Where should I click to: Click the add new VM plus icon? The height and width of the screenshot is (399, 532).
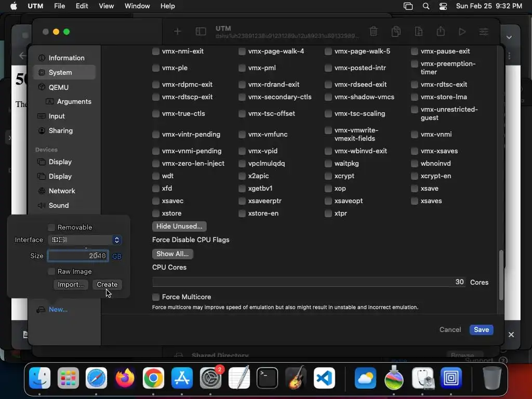[x=177, y=32]
